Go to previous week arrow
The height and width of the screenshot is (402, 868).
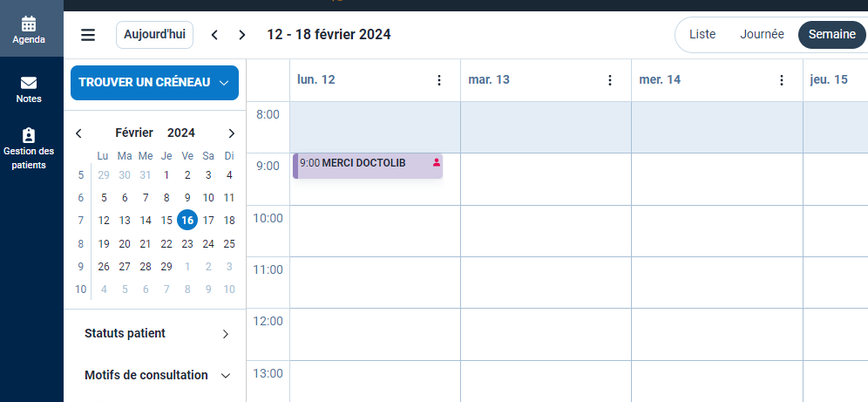coord(214,35)
